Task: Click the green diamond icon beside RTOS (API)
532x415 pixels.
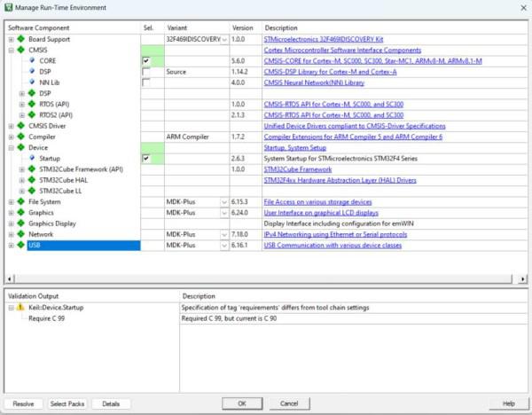Action: (x=32, y=104)
